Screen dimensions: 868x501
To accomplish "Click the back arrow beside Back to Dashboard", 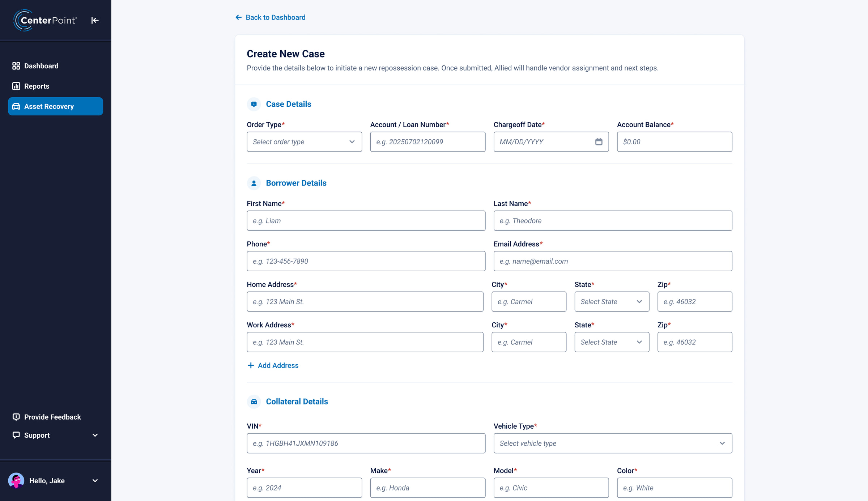I will coord(239,17).
